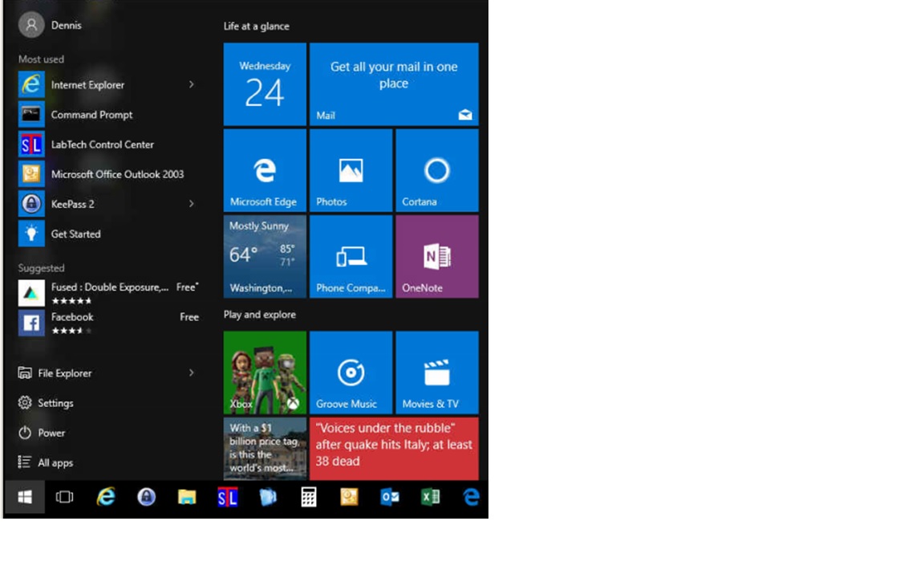Screen dimensions: 924x578
Task: Expand the File Explorer arrow
Action: coord(192,372)
